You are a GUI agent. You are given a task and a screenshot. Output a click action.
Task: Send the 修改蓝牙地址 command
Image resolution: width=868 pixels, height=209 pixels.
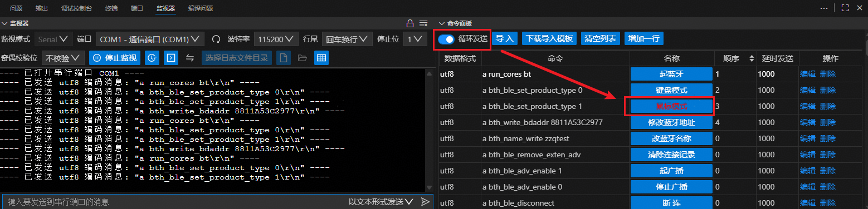672,122
